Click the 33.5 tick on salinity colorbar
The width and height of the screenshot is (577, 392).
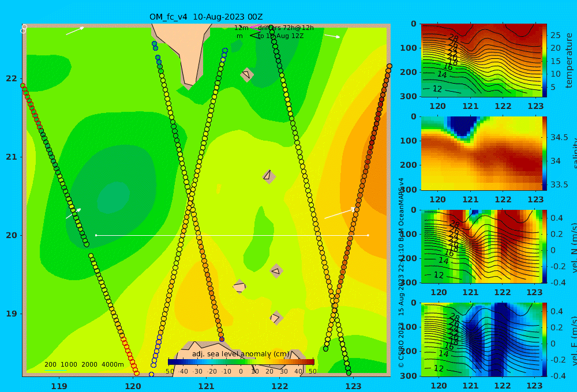pyautogui.click(x=559, y=184)
